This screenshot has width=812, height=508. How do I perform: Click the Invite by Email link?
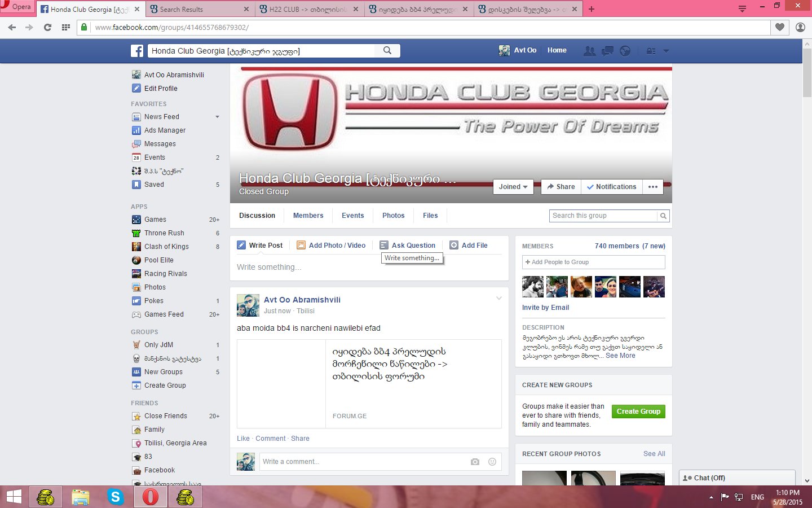545,308
